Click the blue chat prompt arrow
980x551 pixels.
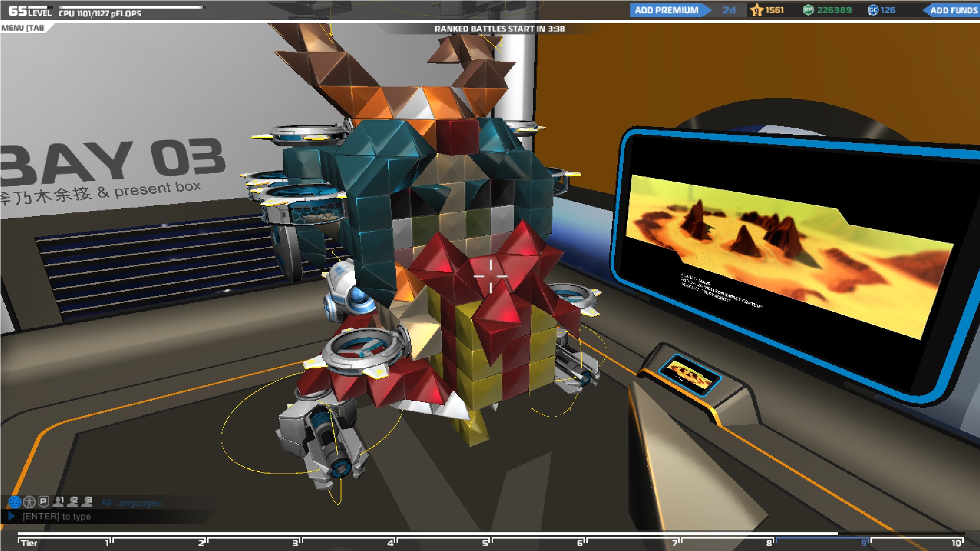(11, 516)
